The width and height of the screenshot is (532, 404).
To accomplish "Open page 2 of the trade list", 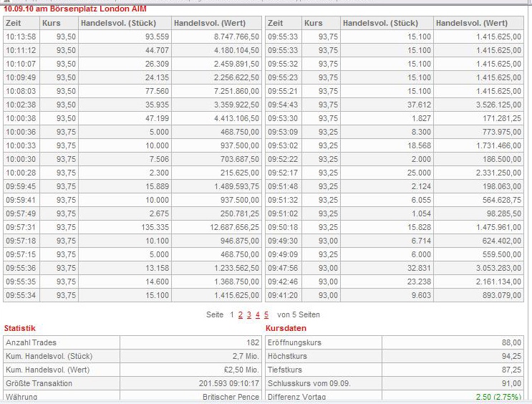I will pyautogui.click(x=240, y=314).
